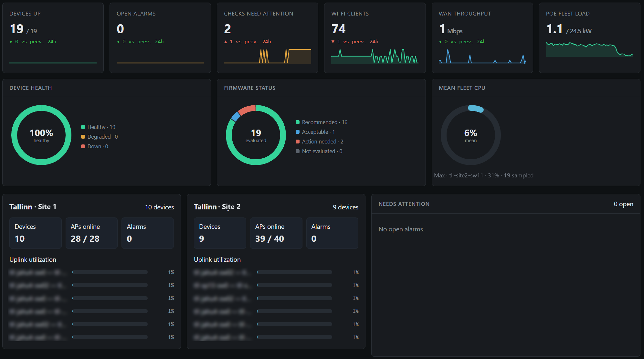
Task: Open the Site 2 APs online 39 / 40 tile
Action: coord(276,233)
